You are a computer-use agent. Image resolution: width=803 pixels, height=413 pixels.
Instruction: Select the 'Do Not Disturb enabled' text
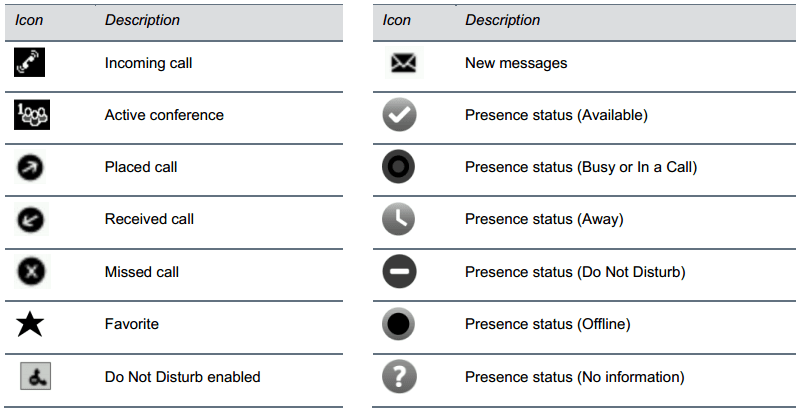[x=182, y=377]
